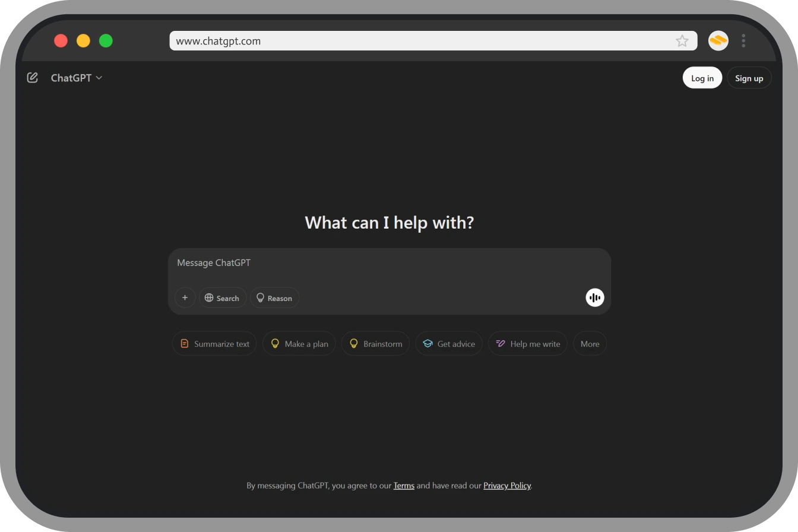Bookmark page with star icon

click(682, 41)
